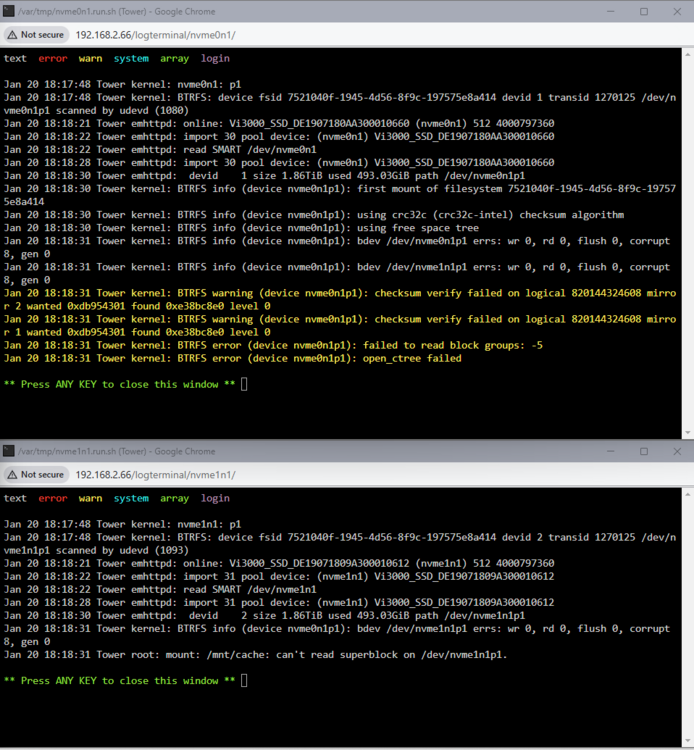Click Not secure badge in nvme0n1 window
The height and width of the screenshot is (750, 694).
pos(36,35)
